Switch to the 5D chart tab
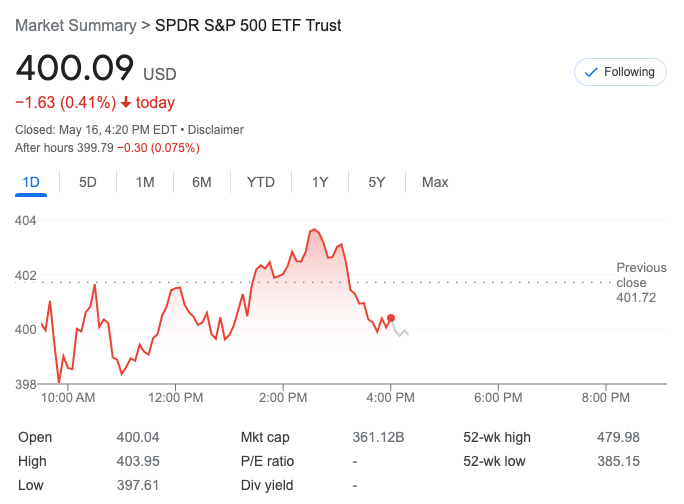 click(x=88, y=182)
